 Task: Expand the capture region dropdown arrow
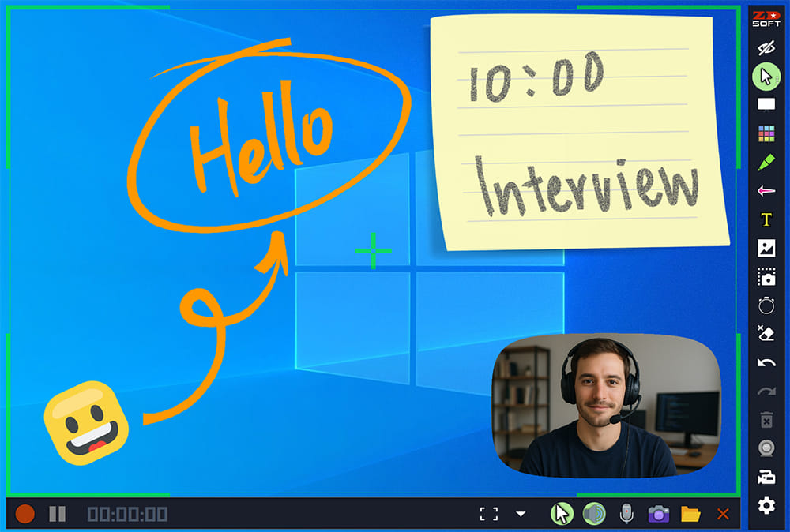click(x=521, y=515)
